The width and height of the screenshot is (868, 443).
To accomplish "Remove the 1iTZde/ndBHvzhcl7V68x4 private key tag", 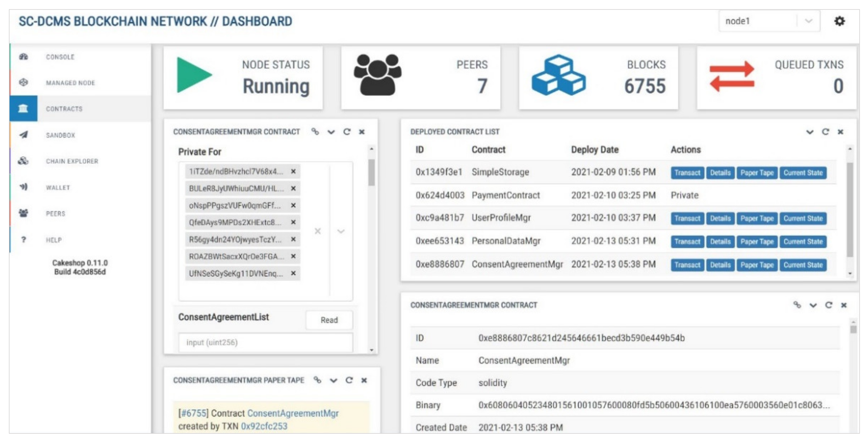I will coord(294,171).
